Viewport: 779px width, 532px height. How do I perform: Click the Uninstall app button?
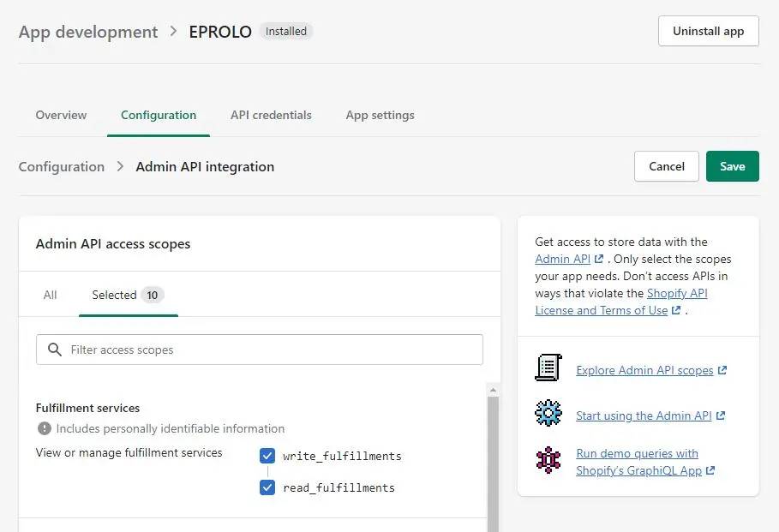click(x=709, y=32)
